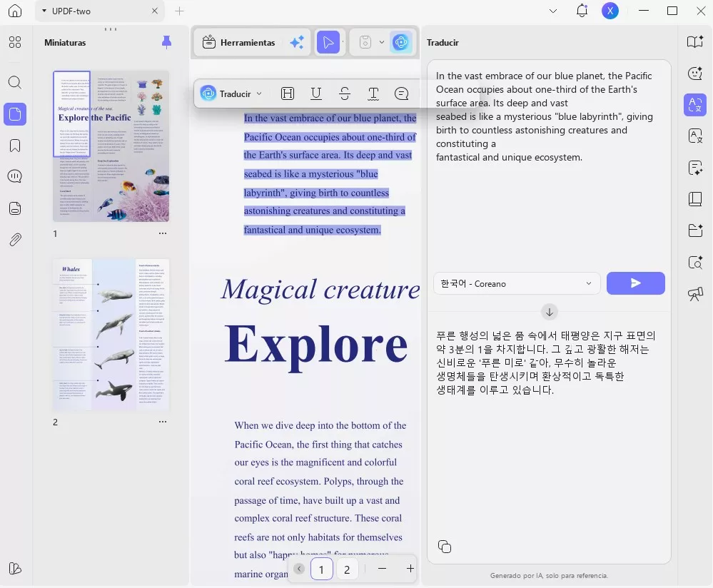Click the megaphone announcements icon

695,294
